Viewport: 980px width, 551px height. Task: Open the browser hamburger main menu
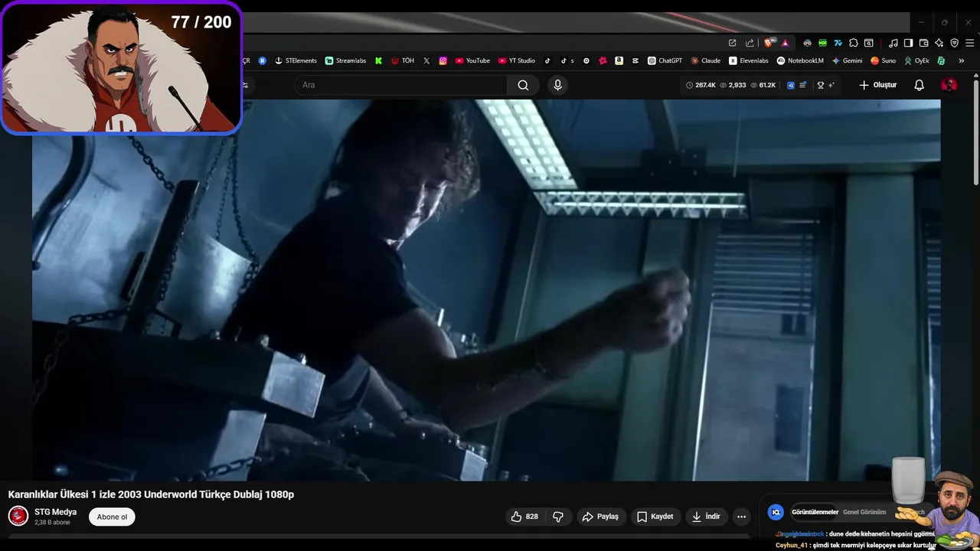[969, 43]
